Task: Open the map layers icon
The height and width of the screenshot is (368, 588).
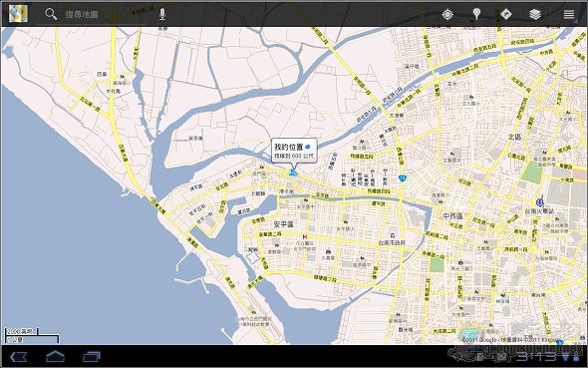Action: [x=535, y=14]
